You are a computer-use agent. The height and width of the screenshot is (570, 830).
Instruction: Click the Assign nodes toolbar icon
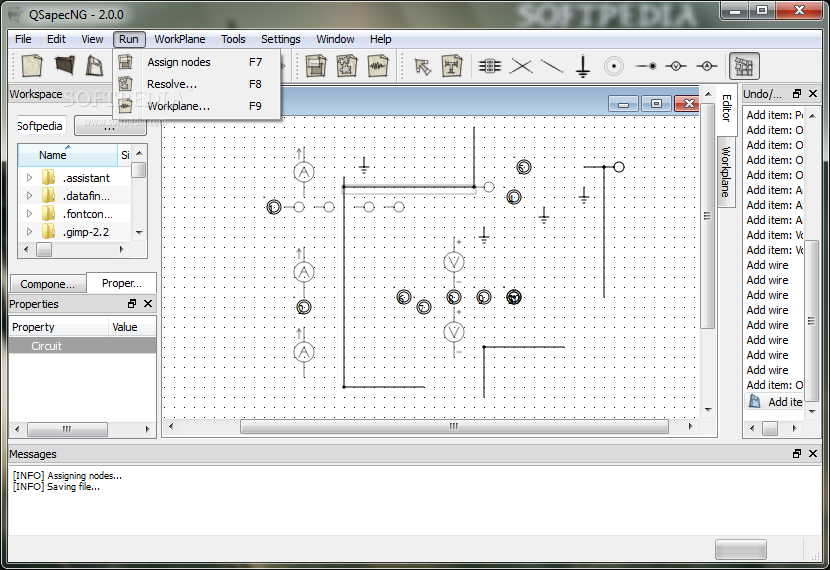point(316,66)
